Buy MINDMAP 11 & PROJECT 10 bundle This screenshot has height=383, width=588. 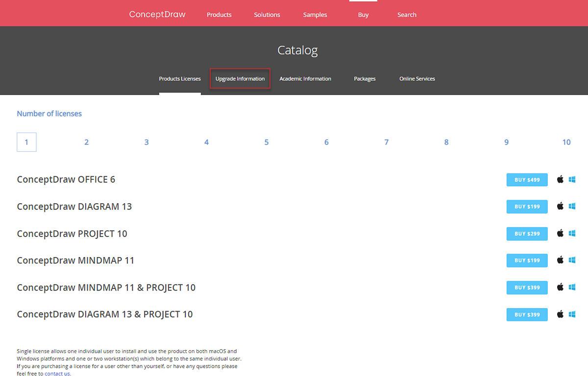(527, 287)
